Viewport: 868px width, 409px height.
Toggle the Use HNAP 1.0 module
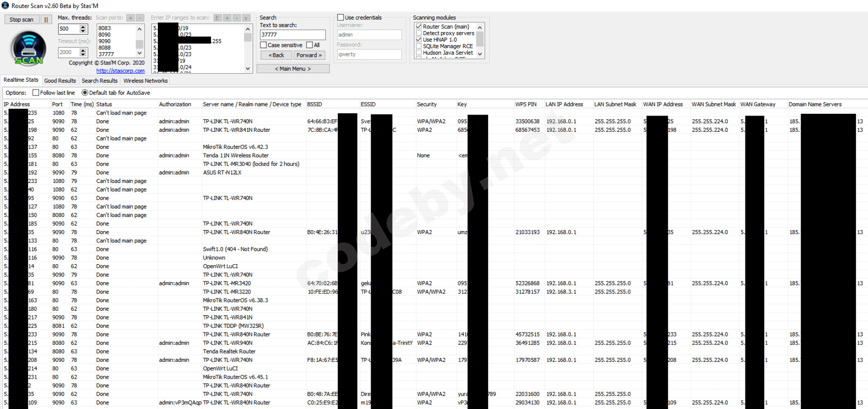click(x=419, y=40)
